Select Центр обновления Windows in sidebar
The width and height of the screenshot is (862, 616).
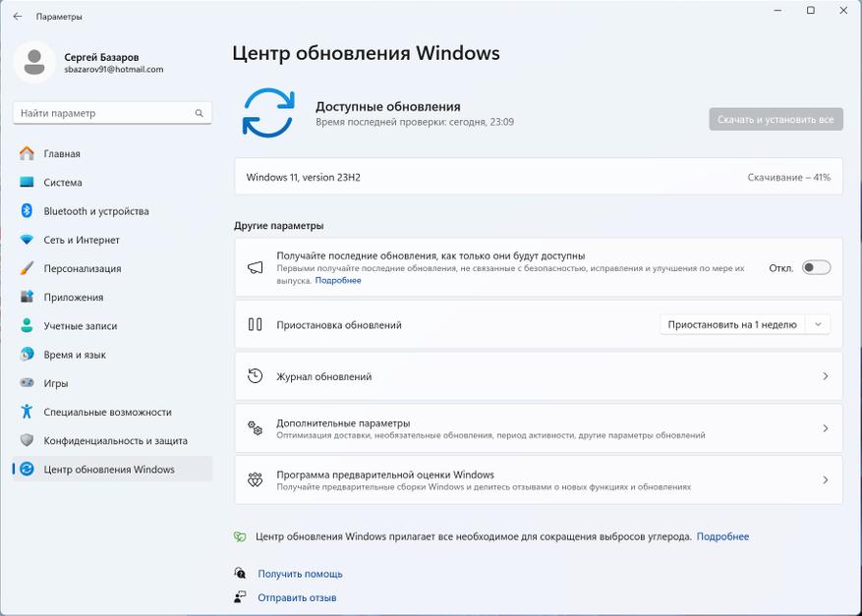click(x=112, y=469)
